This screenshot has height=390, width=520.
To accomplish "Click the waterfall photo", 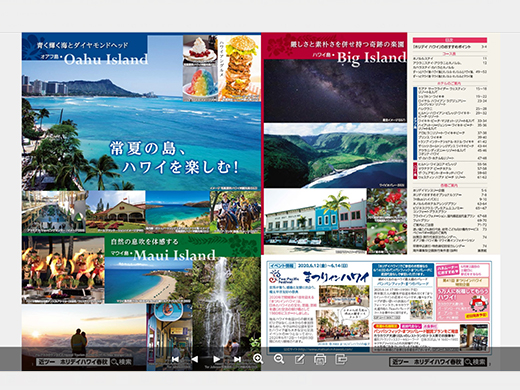I will click(x=227, y=308).
